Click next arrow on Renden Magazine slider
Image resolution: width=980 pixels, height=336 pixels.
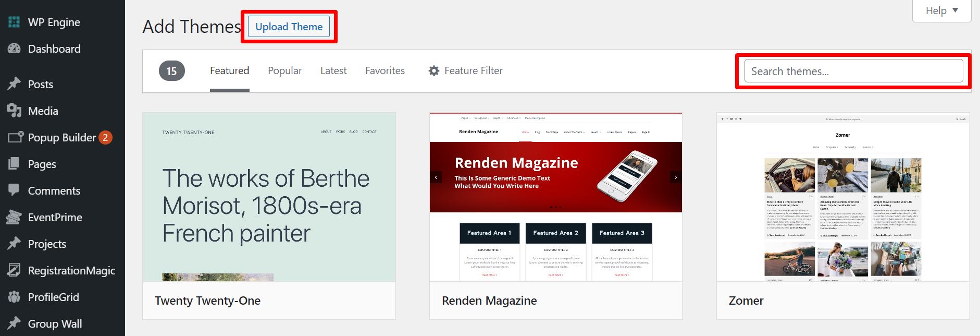coord(676,177)
